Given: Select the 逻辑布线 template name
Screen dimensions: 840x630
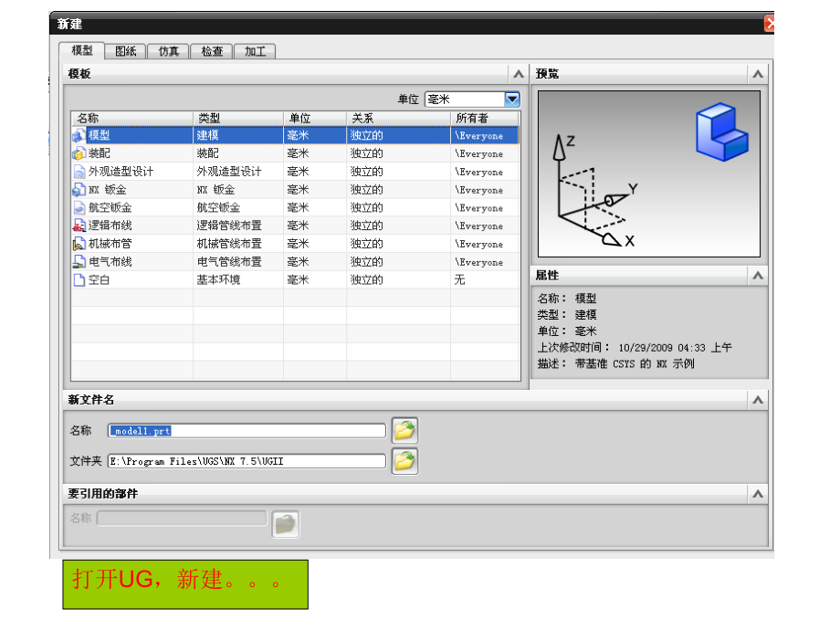Looking at the screenshot, I should (110, 226).
